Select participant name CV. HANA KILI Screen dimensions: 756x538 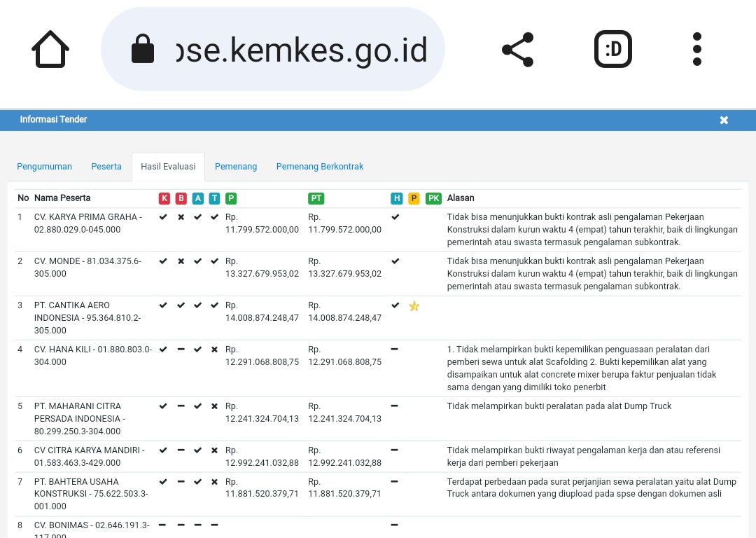pyautogui.click(x=93, y=356)
